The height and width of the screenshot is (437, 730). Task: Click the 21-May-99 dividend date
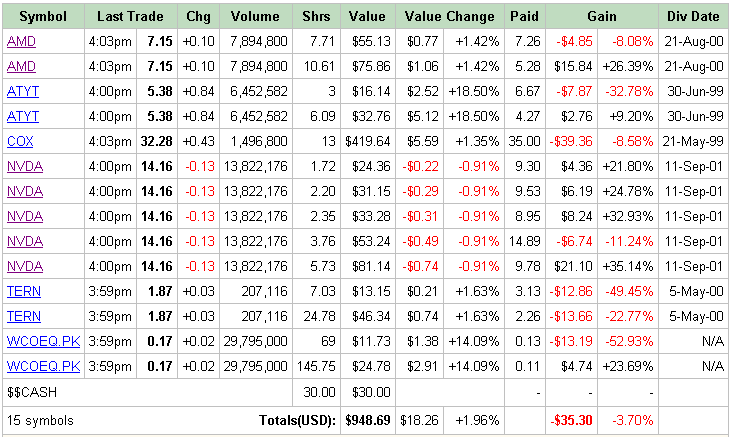pyautogui.click(x=693, y=141)
